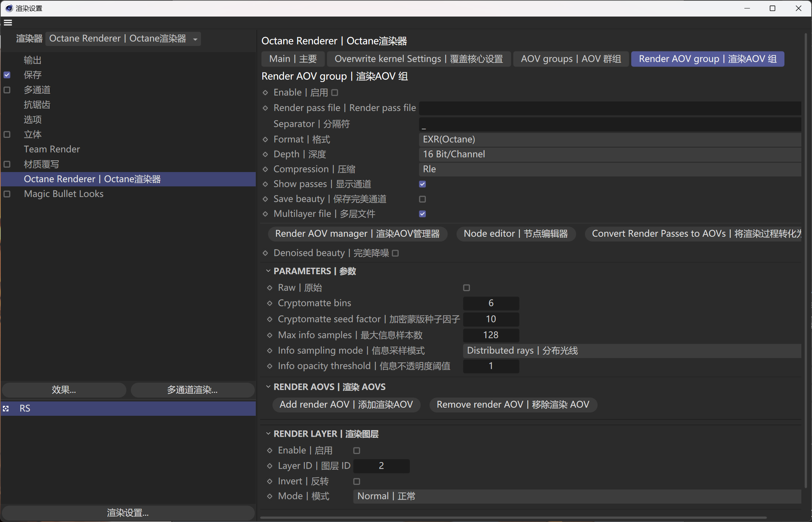Click the Cryptomatte seed factor value field

(x=491, y=319)
